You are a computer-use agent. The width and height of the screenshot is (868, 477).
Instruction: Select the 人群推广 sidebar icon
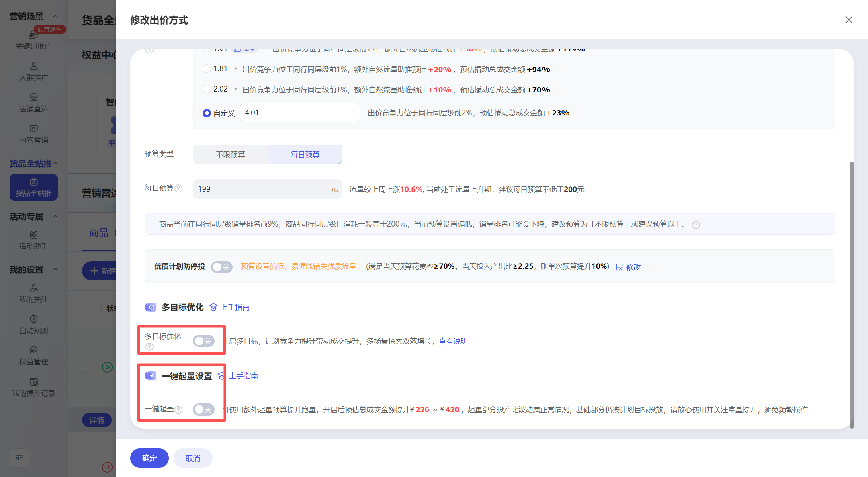point(33,71)
